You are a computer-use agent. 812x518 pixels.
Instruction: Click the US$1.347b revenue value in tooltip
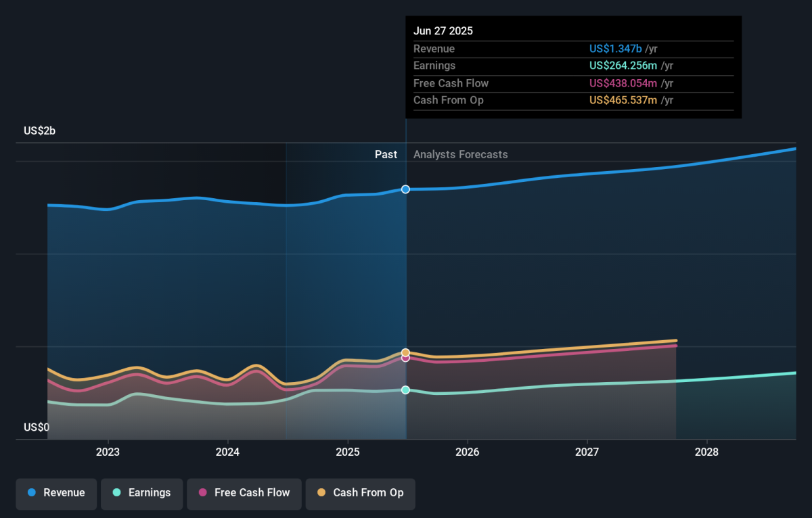[x=615, y=49]
